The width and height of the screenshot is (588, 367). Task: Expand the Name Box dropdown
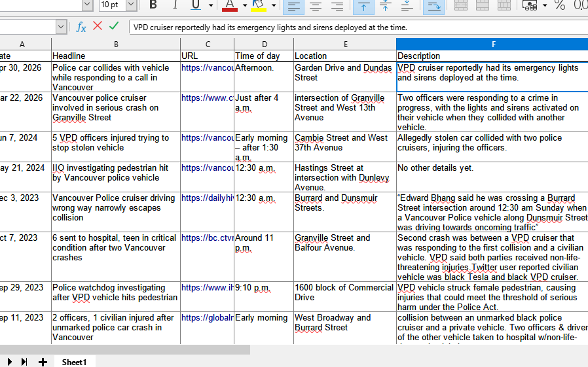[62, 27]
